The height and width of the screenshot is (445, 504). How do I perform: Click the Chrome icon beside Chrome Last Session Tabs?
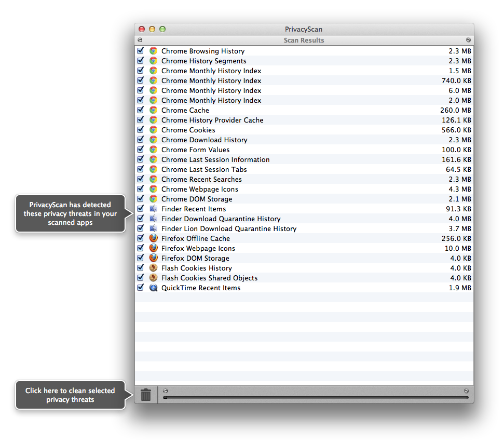click(153, 169)
